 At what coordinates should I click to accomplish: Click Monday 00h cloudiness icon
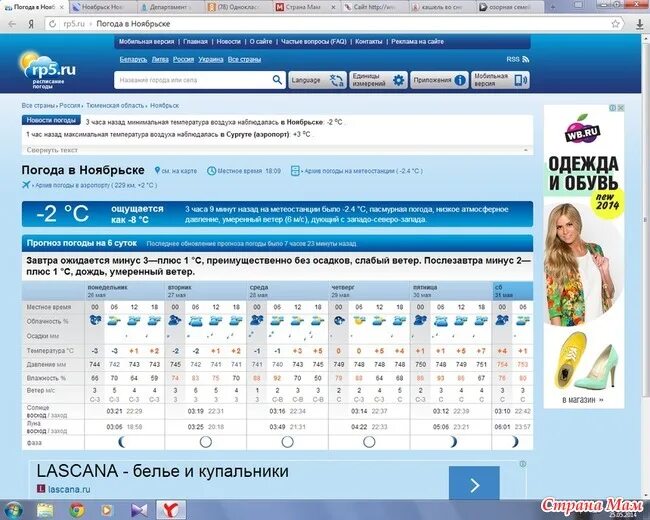point(95,320)
